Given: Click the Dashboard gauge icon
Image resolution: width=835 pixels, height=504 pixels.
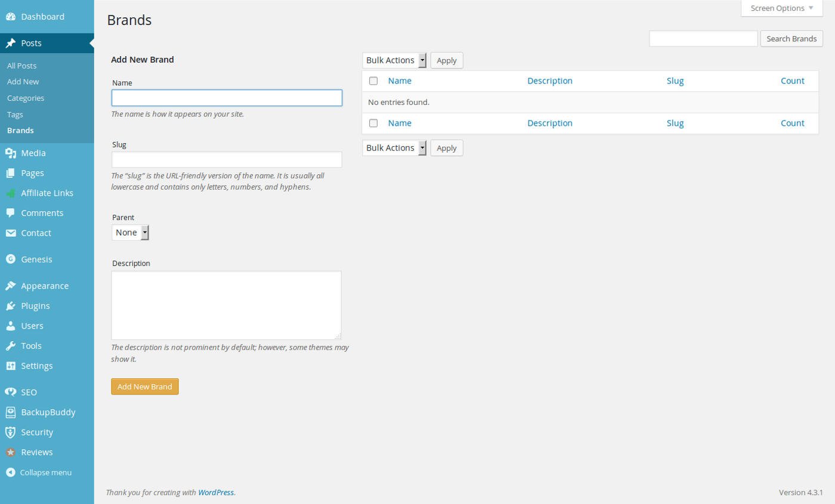Looking at the screenshot, I should (10, 17).
